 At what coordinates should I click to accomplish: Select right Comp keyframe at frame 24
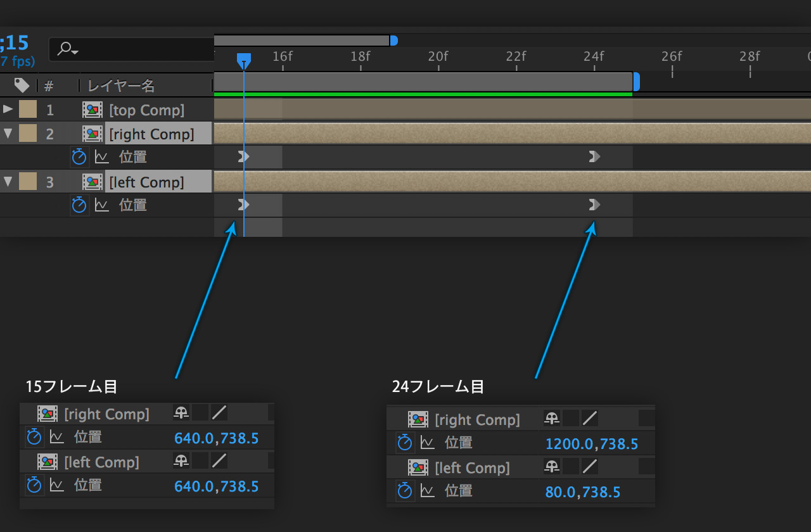pos(594,156)
